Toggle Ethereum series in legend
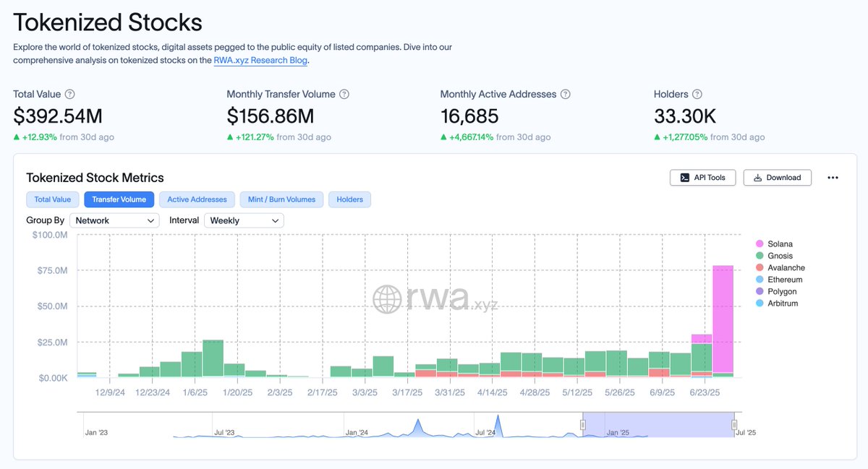 click(x=779, y=280)
